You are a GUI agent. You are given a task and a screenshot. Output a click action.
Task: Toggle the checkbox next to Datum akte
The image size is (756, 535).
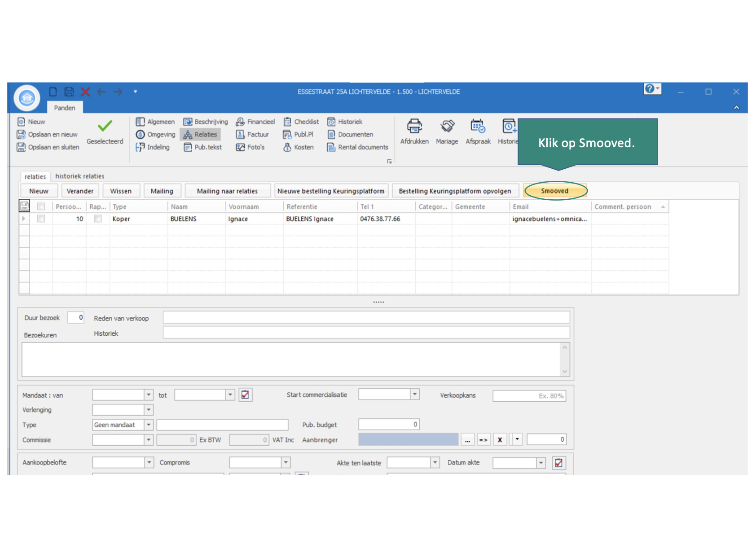click(558, 463)
